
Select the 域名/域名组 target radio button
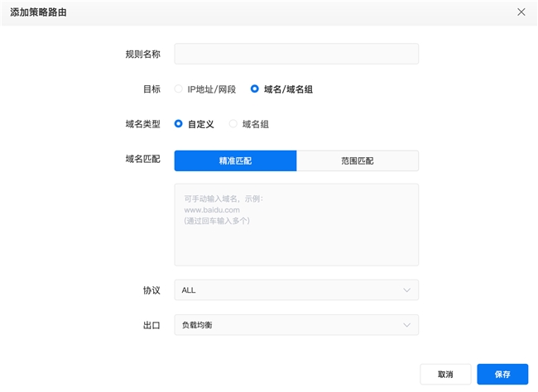255,89
